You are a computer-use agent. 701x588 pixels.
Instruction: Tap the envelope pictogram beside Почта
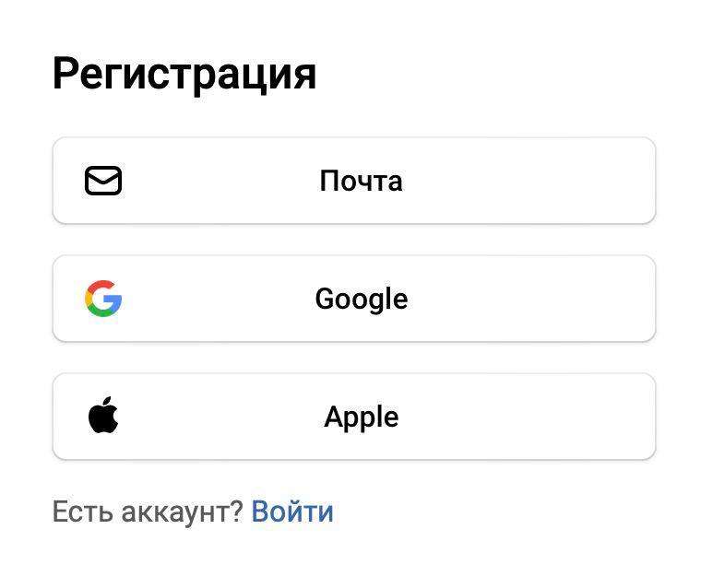click(x=103, y=181)
